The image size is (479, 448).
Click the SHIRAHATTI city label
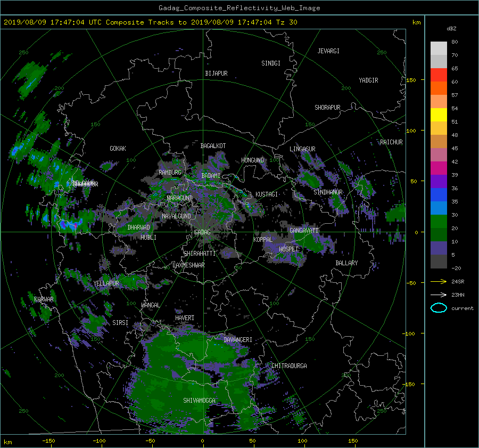200,254
